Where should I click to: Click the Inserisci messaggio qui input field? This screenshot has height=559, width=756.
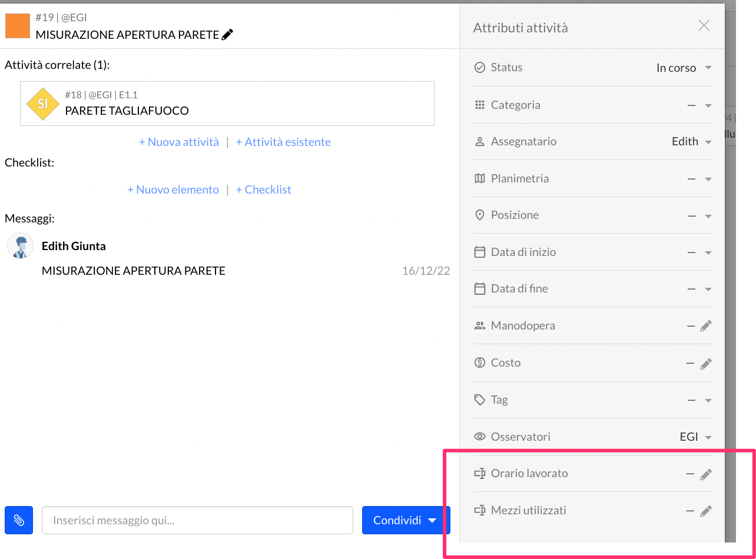click(197, 520)
